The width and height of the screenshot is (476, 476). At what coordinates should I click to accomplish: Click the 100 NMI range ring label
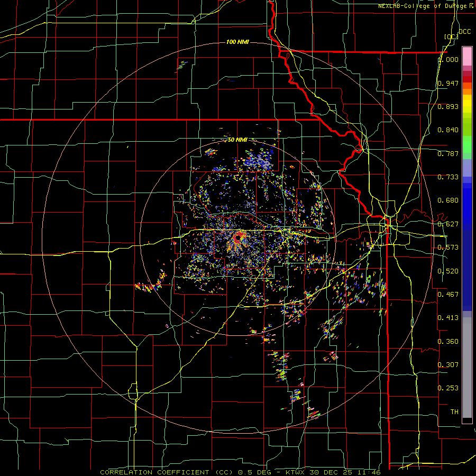(x=237, y=42)
